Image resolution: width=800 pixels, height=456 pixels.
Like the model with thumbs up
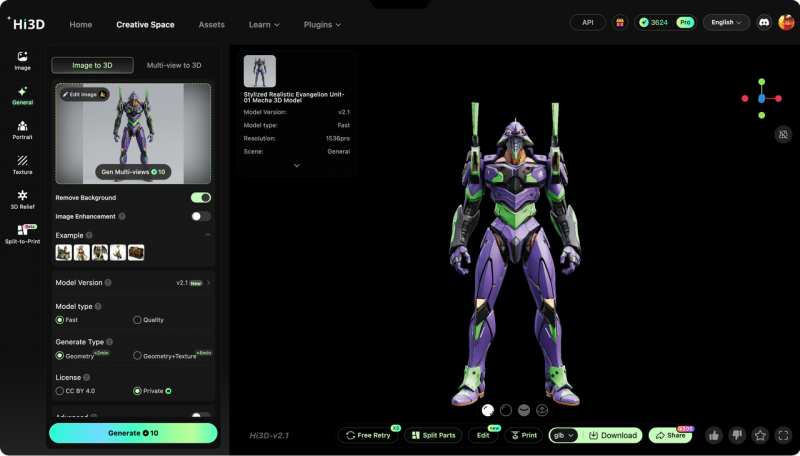click(714, 435)
